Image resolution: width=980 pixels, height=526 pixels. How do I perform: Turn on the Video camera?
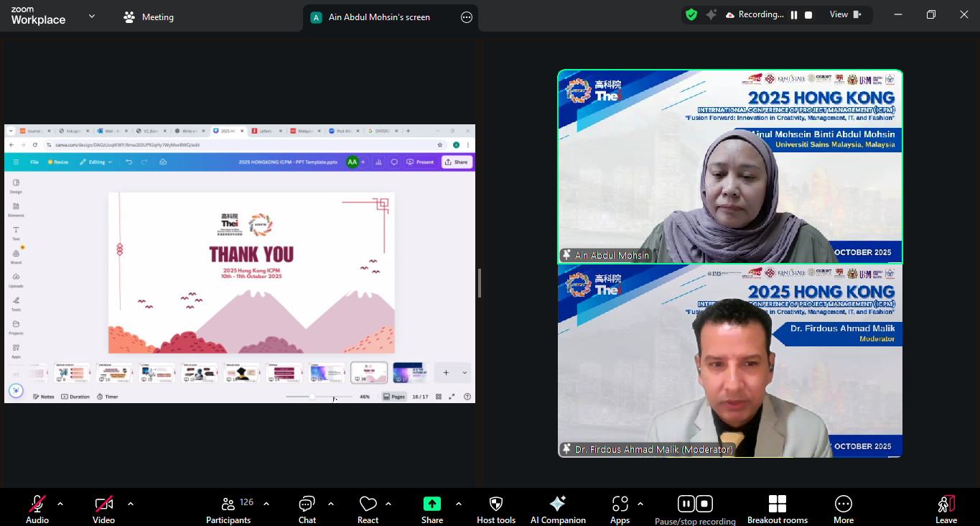pos(103,509)
